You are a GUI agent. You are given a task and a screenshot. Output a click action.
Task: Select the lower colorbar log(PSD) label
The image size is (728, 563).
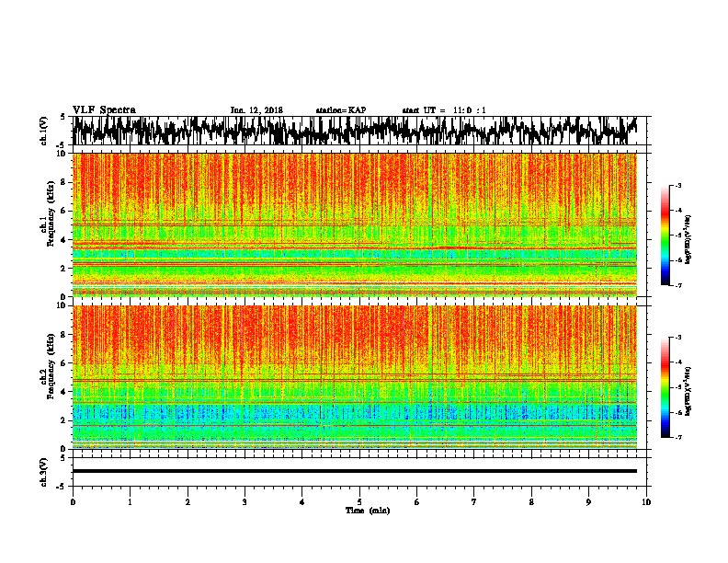click(689, 391)
